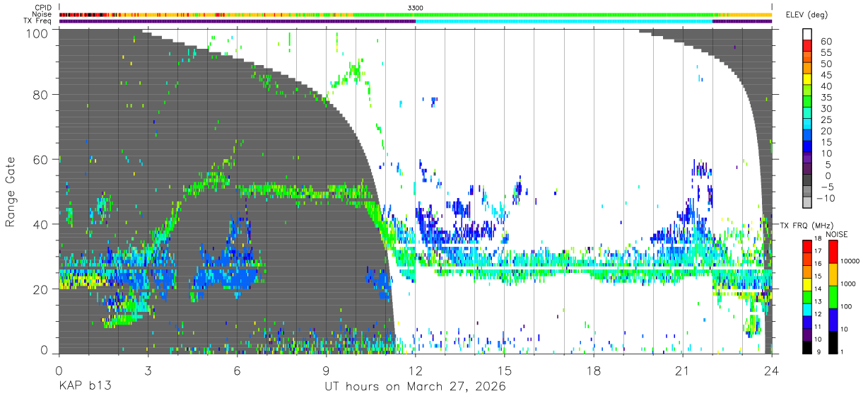Click the Range Gate axis label
This screenshot has width=868, height=401.
tap(11, 192)
